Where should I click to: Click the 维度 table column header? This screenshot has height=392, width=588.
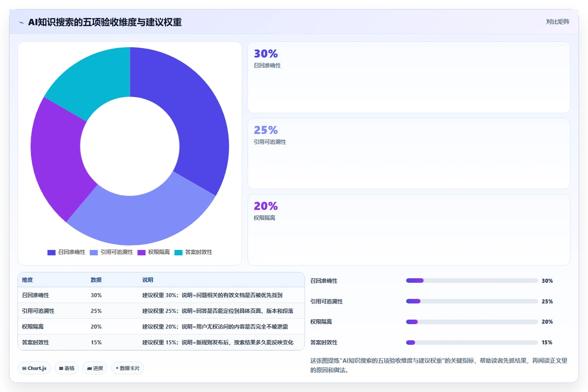(27, 280)
